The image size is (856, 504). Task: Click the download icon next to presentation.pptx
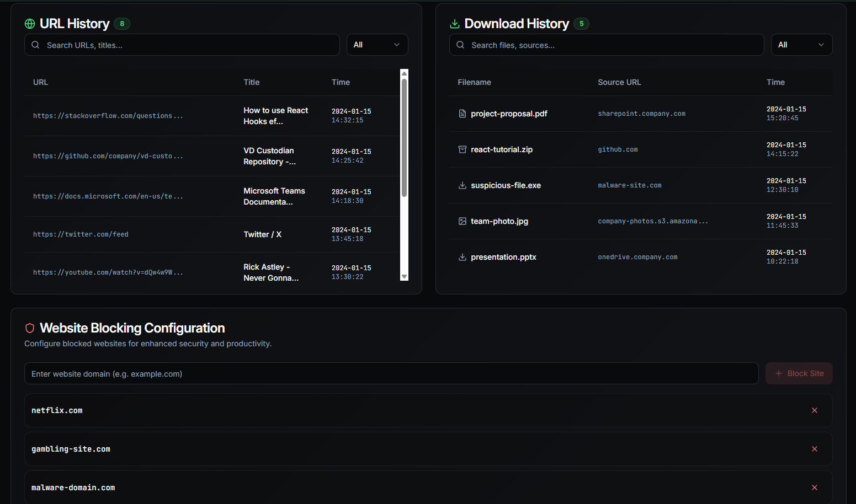(462, 257)
